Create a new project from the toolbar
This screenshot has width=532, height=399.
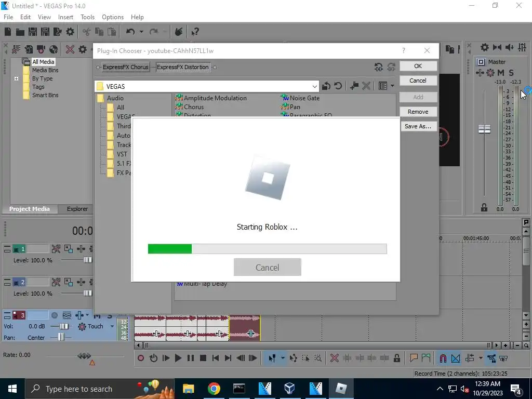coord(8,32)
